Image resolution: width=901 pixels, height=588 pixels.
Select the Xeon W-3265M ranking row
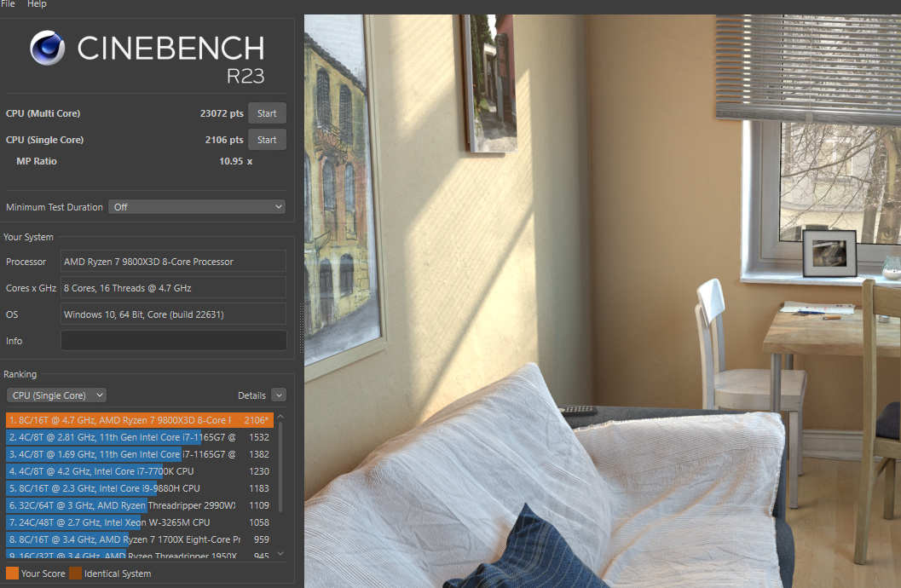point(140,522)
